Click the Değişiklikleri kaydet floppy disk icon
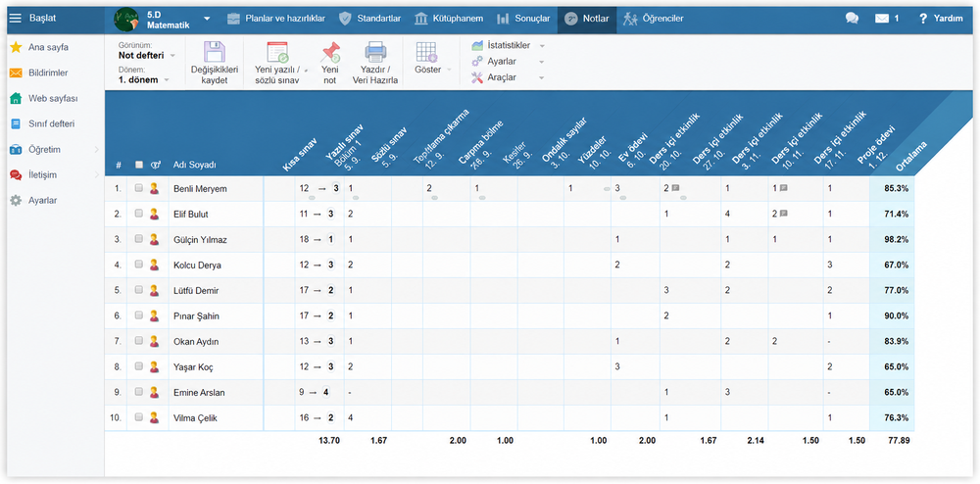980x484 pixels. 215,51
